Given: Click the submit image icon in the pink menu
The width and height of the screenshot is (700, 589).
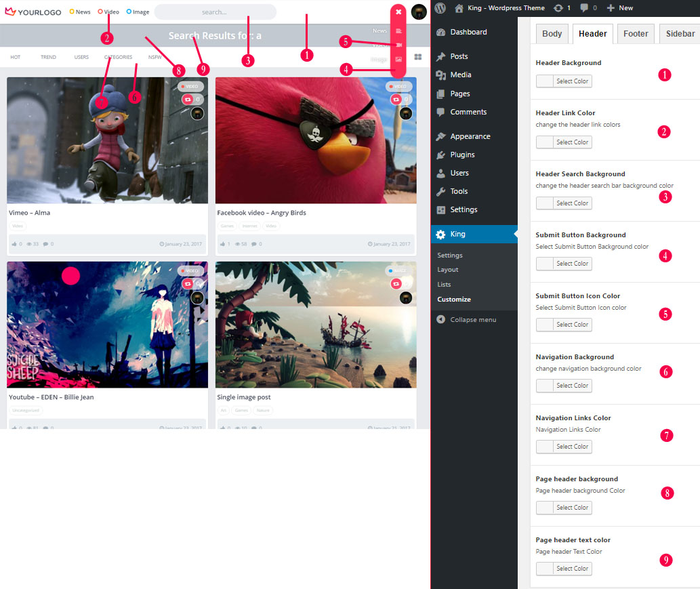Looking at the screenshot, I should [x=398, y=60].
